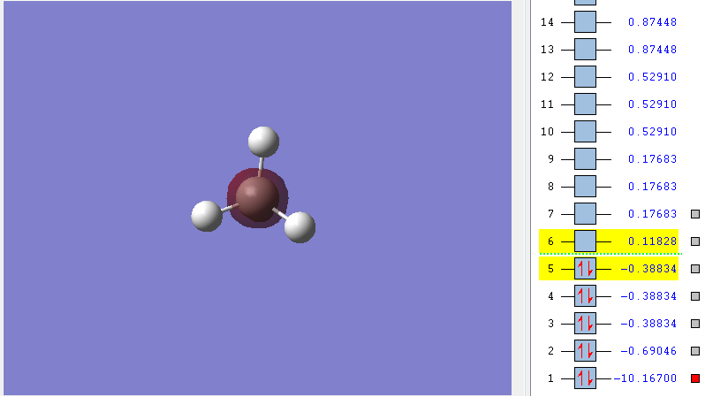Viewport: 706px width, 396px height.
Task: Toggle gray surface marker beside orbital 2
Action: (x=695, y=351)
